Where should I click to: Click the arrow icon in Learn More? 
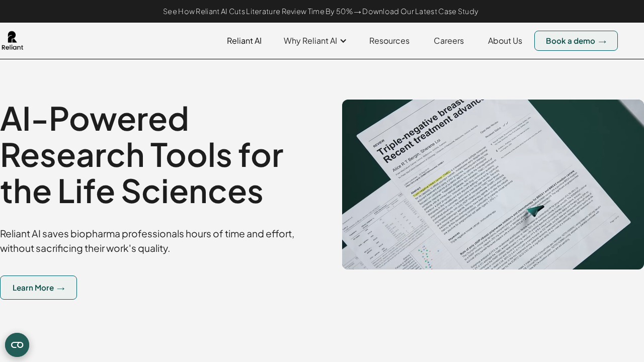tap(61, 288)
